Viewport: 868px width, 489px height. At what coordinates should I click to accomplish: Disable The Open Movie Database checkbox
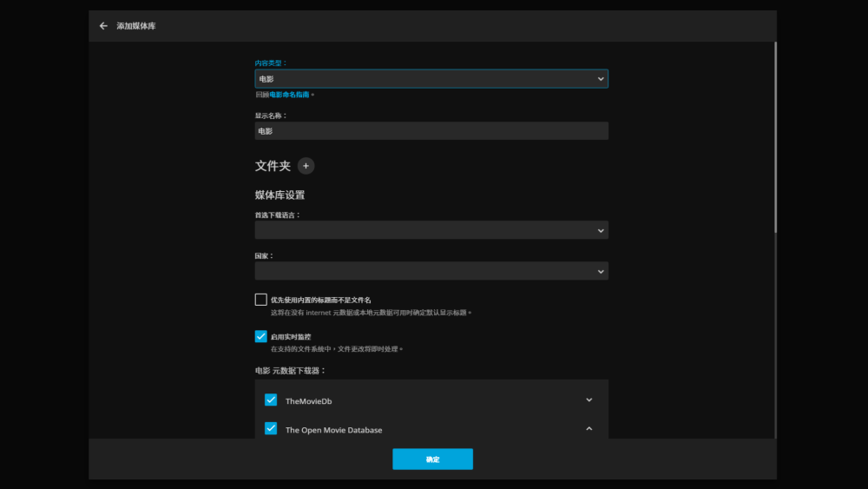coord(271,429)
